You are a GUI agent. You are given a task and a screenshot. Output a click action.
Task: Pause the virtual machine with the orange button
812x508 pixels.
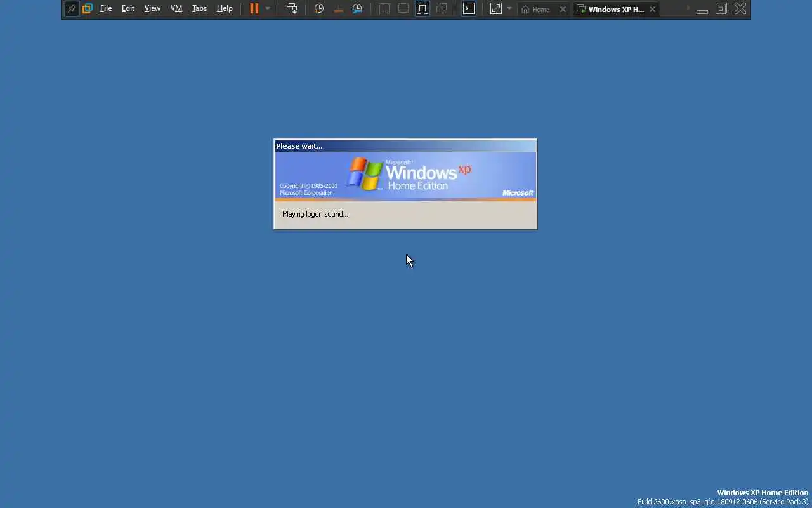pos(254,9)
